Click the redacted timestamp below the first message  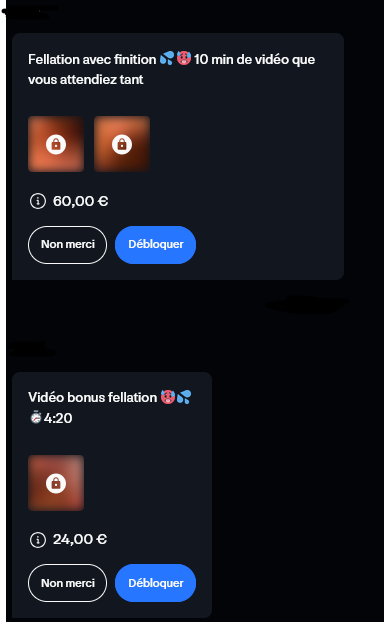[x=307, y=304]
